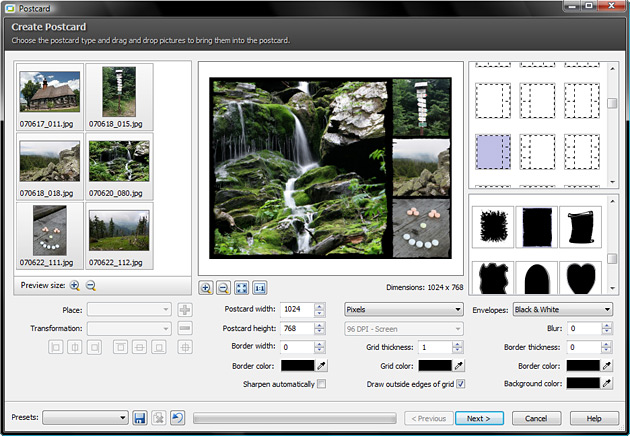Pick grid color with eyedropper

(459, 365)
